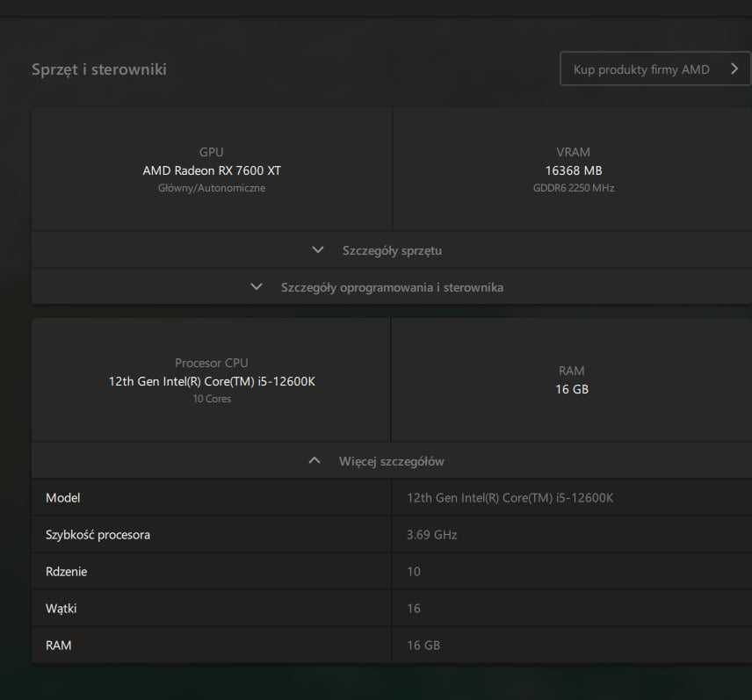Click the Główny/Autonomiczne label under GPU

coord(212,188)
